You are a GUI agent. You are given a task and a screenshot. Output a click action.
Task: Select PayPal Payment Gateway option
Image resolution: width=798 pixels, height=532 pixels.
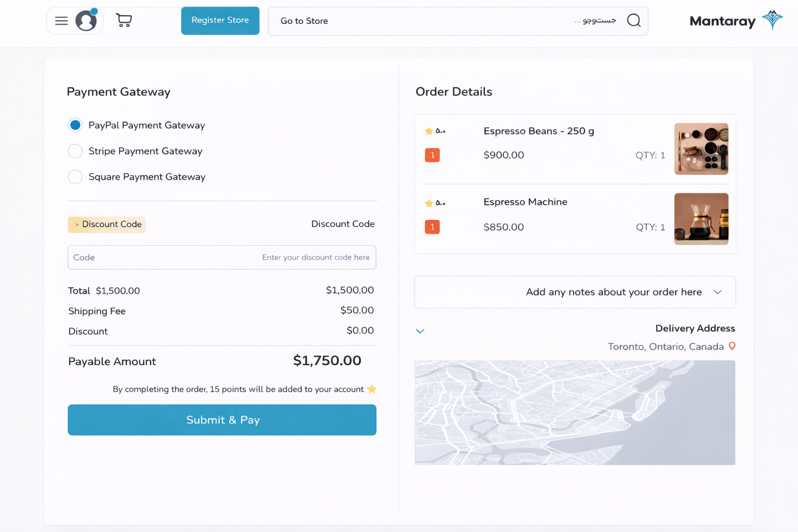[75, 125]
